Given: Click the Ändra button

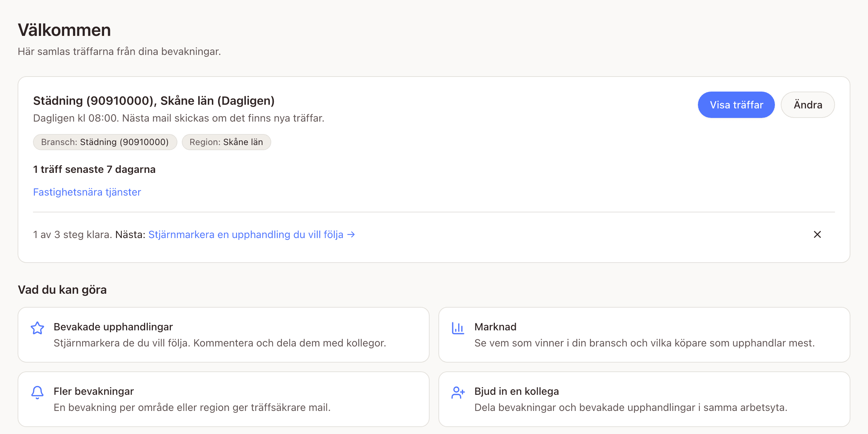Looking at the screenshot, I should 808,105.
